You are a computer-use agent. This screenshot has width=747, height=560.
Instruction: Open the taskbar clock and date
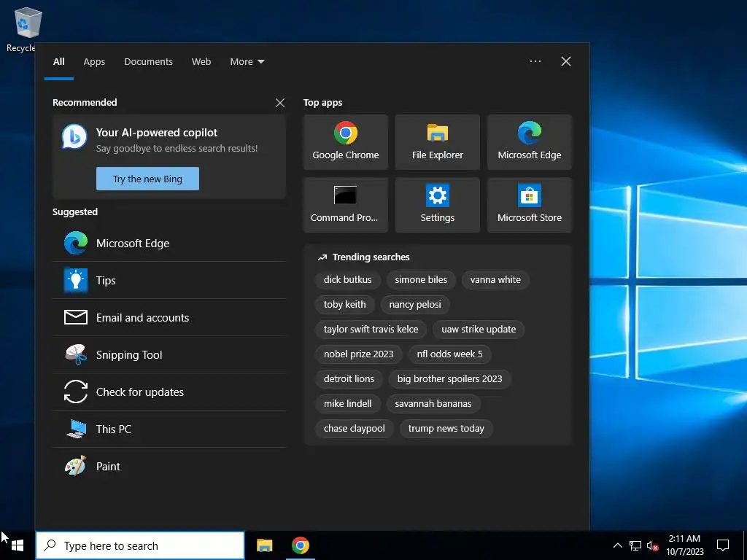coord(684,545)
